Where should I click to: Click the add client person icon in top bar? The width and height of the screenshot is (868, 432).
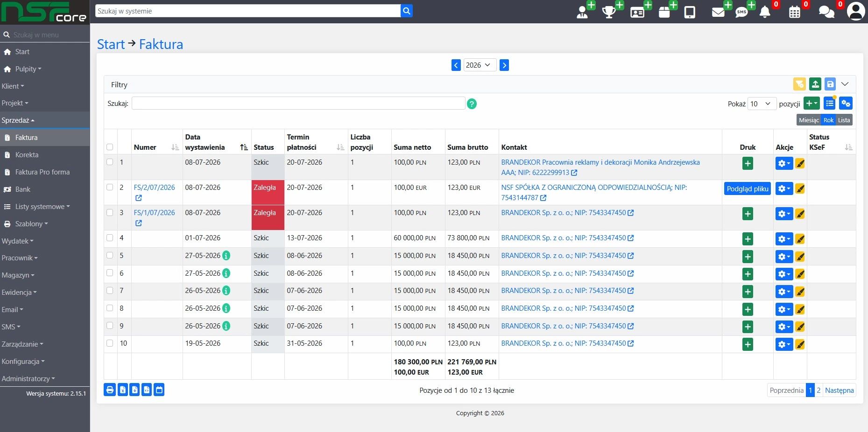582,12
